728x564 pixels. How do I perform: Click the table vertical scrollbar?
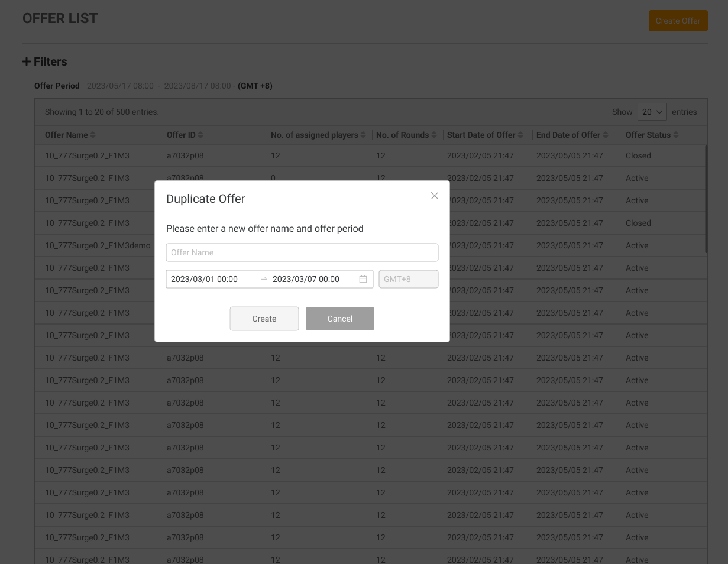706,199
